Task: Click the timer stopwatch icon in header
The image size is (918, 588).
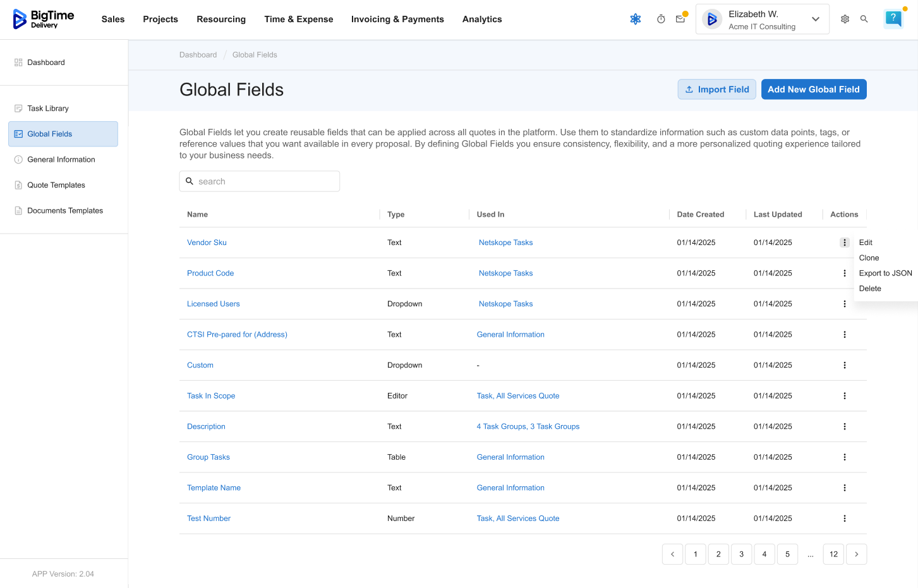Action: pos(661,20)
